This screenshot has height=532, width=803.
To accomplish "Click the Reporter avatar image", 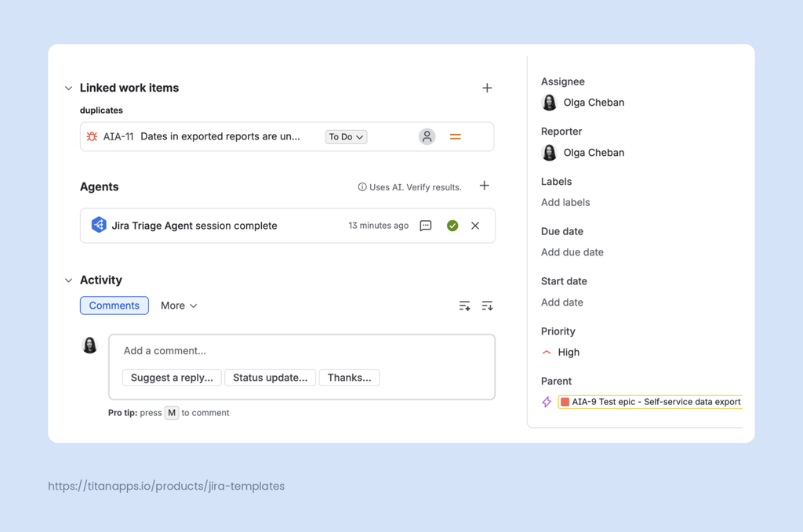I will coord(549,153).
